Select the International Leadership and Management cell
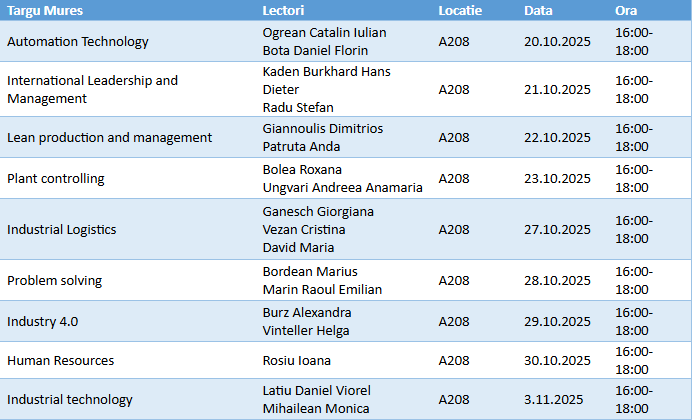 point(92,89)
